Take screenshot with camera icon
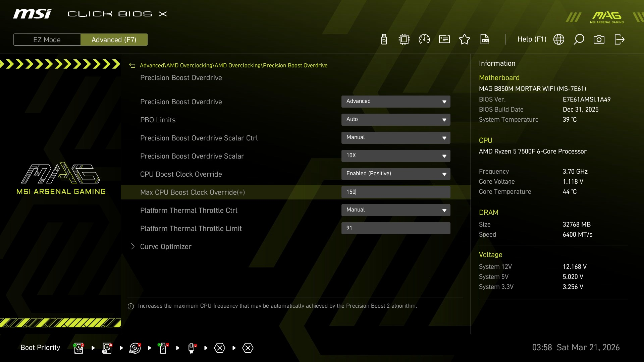 point(599,40)
